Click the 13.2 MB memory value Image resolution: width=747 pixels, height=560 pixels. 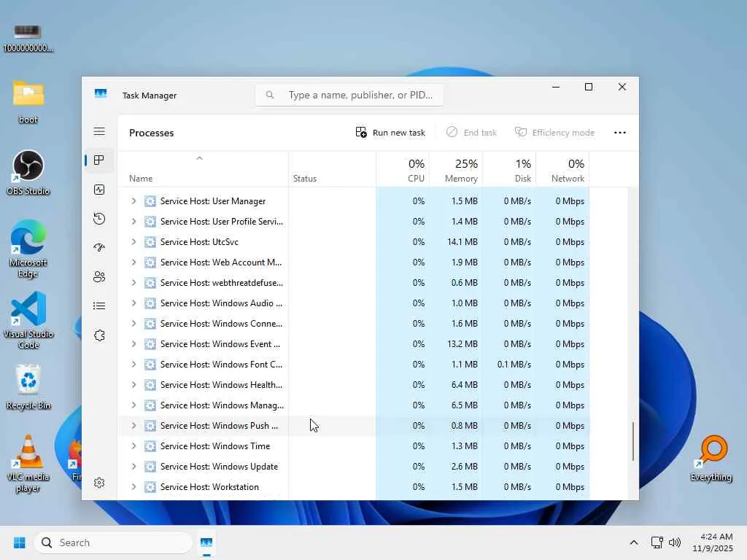[x=462, y=344]
